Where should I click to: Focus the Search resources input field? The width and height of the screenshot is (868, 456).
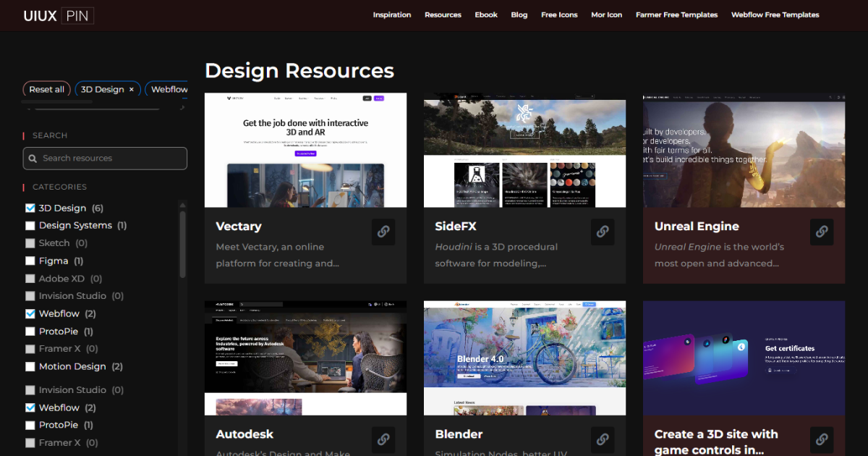click(105, 159)
